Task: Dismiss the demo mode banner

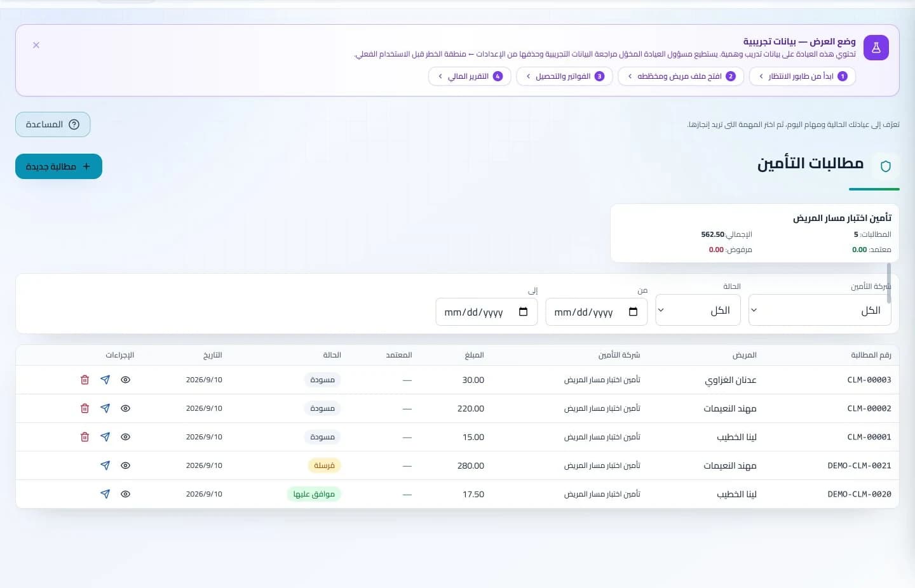Action: point(36,45)
